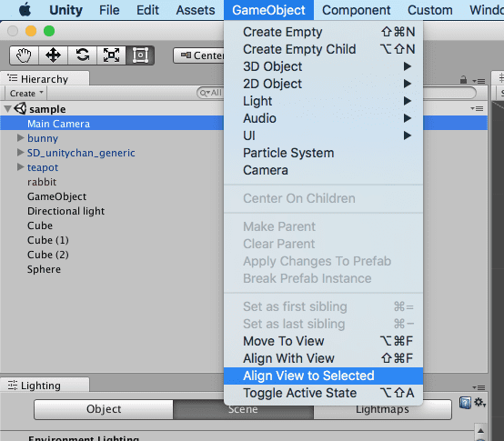This screenshot has width=504, height=441.
Task: Select the Rotate tool icon
Action: coord(82,55)
